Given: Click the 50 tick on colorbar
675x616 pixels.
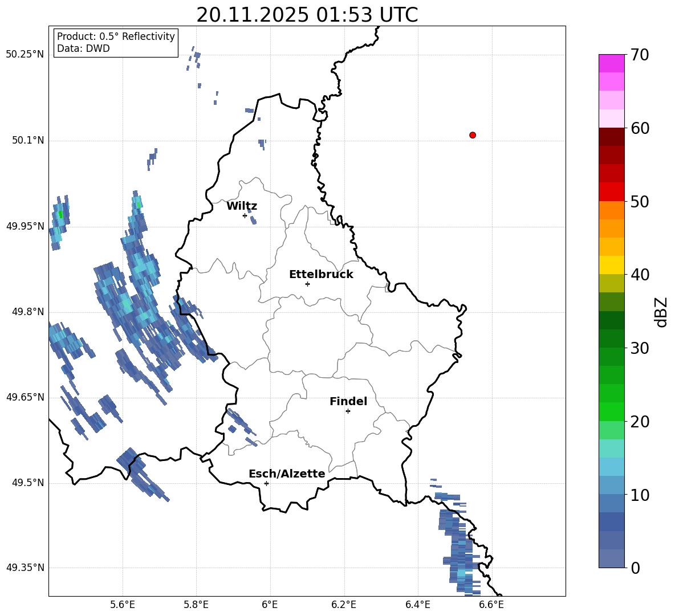Looking at the screenshot, I should point(640,202).
